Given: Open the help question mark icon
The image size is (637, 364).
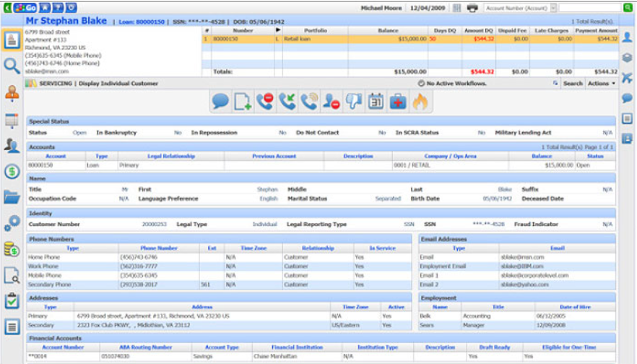Looking at the screenshot, I should [58, 8].
